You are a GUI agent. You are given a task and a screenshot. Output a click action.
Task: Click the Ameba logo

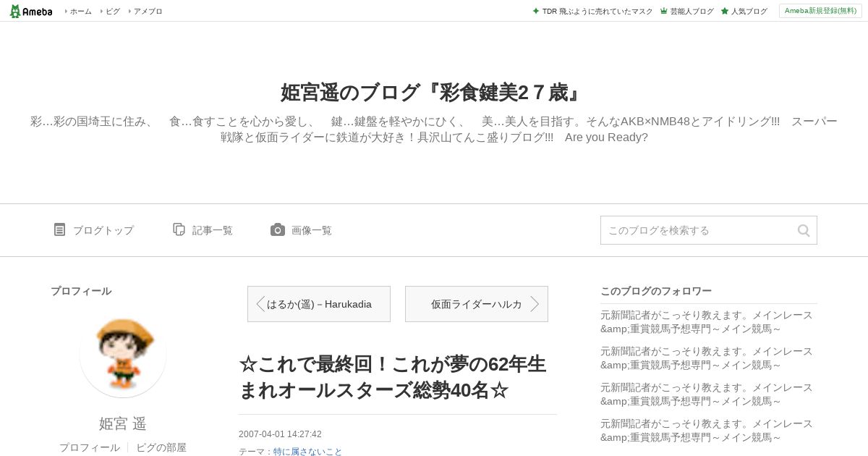(31, 11)
